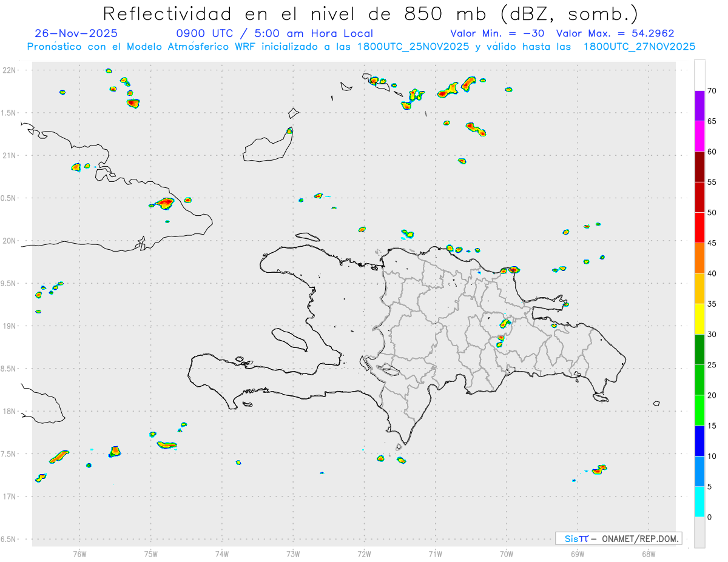This screenshot has height=562, width=728.
Task: Click the '76W' longitude label
Action: (x=79, y=554)
